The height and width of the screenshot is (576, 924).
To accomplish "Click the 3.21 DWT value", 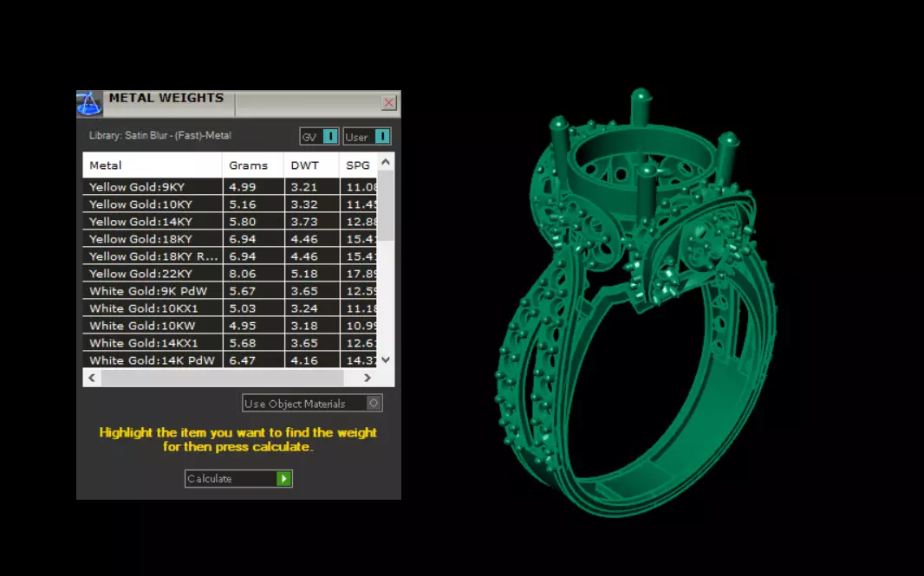I will tap(304, 187).
